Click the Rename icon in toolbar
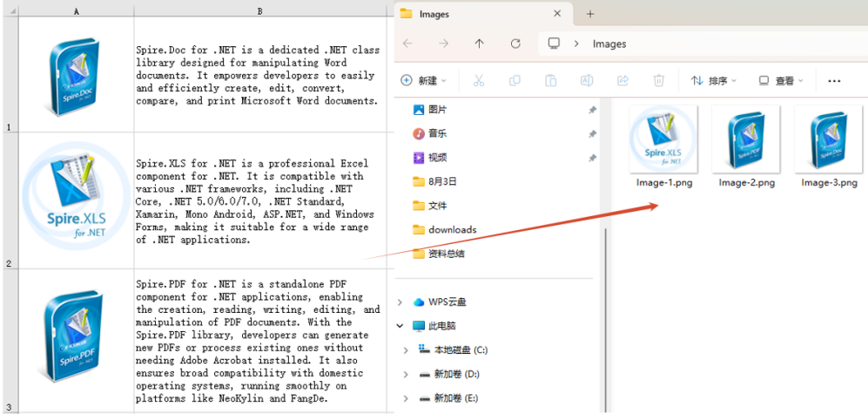Image resolution: width=868 pixels, height=414 pixels. [x=587, y=80]
